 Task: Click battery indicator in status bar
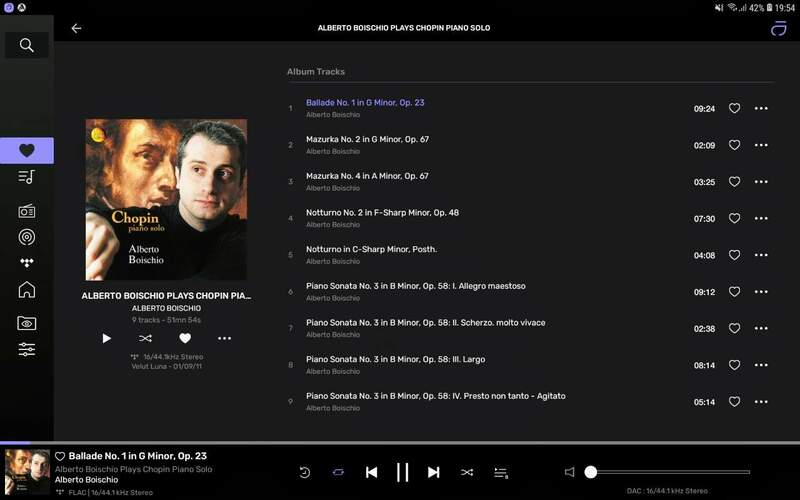point(769,8)
